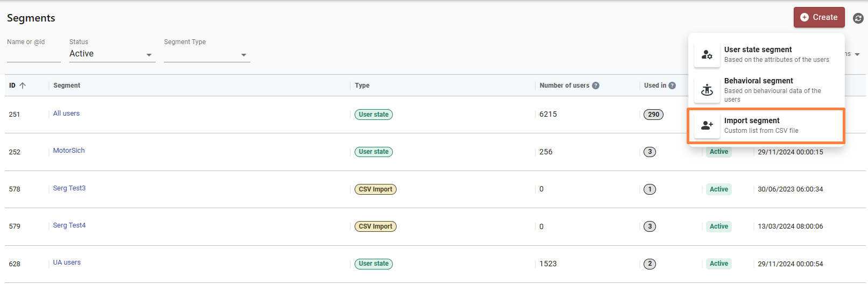Viewport: 868px width, 284px height.
Task: Click the Number of users help icon
Action: pos(596,86)
